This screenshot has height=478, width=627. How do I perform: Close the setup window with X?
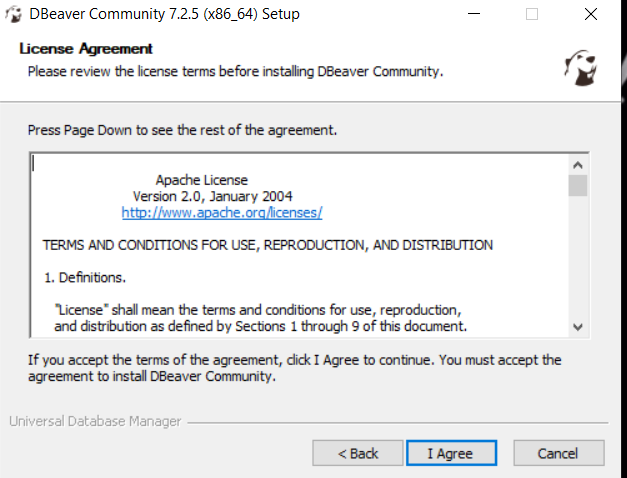tap(591, 14)
